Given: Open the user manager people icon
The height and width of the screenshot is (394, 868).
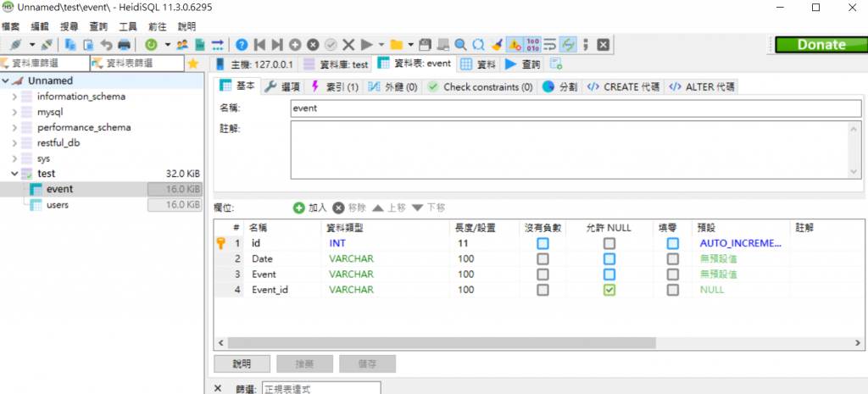Looking at the screenshot, I should point(182,44).
